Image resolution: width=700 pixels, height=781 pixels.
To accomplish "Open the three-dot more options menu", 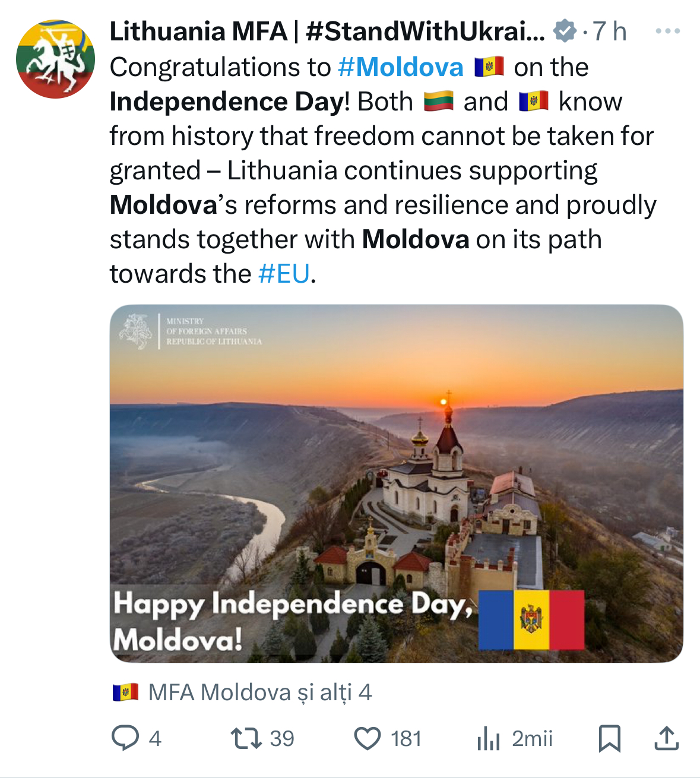I will pos(667,31).
